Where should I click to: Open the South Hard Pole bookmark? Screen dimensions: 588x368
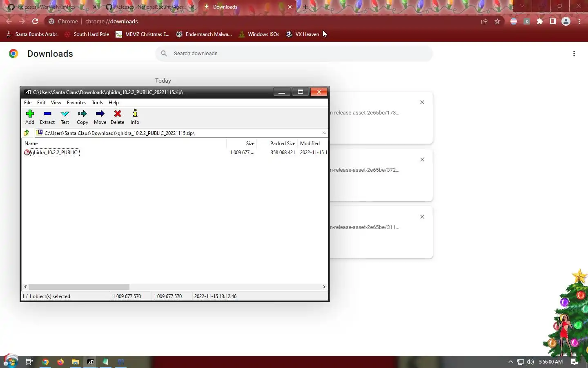coord(87,34)
